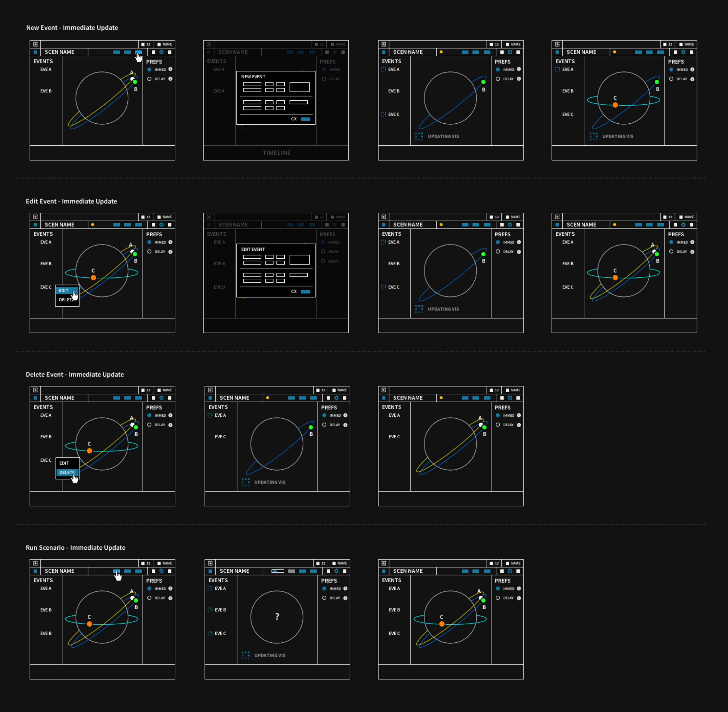Click DELAY info icon in first Delete Event frame

pos(171,425)
